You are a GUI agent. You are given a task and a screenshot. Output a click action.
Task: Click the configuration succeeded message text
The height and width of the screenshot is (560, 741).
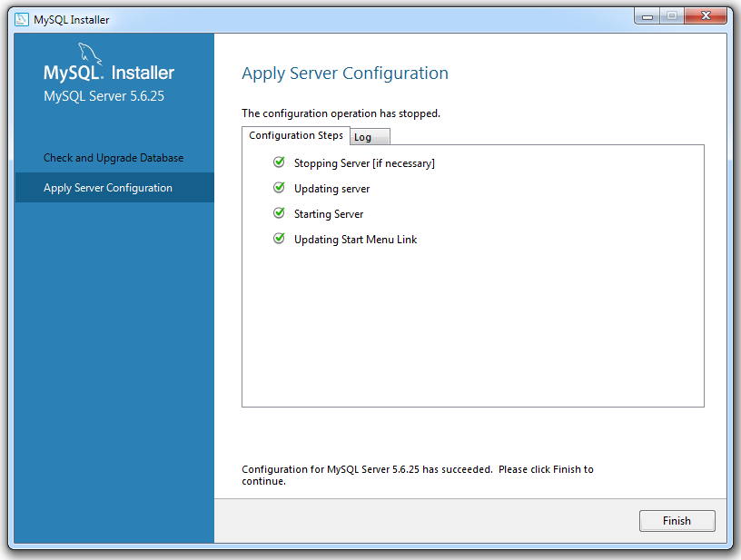(x=418, y=475)
